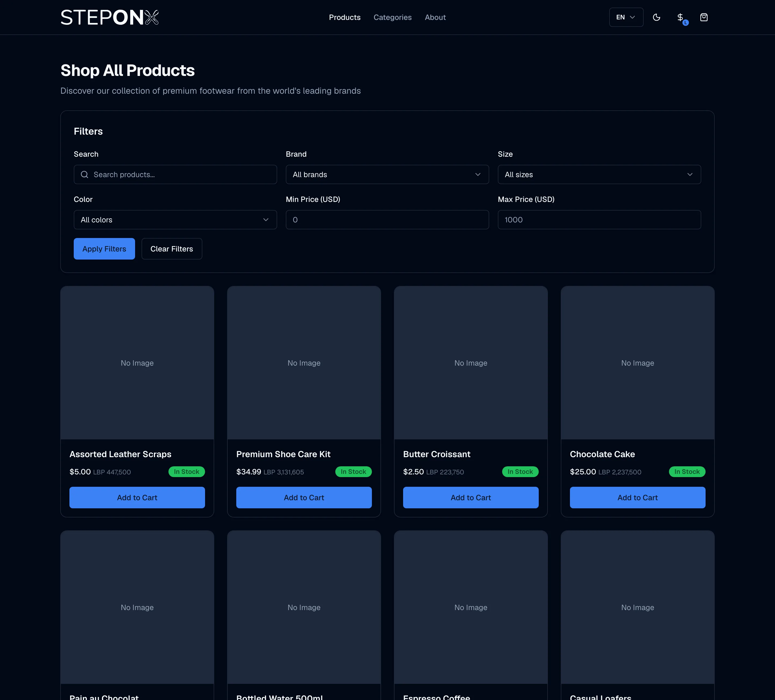Click Chocolate Cake product title
The image size is (775, 700).
pos(603,454)
